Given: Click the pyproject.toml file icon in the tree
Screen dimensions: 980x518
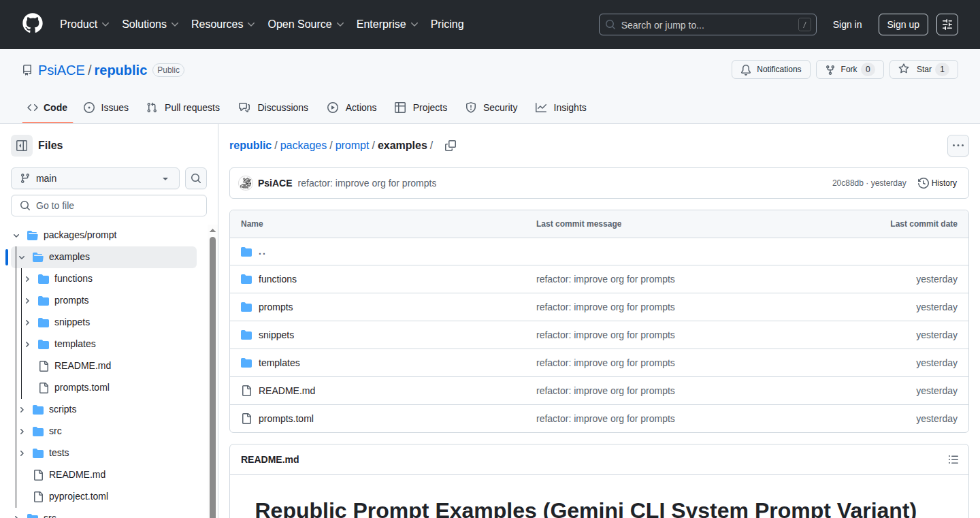Looking at the screenshot, I should [x=38, y=496].
